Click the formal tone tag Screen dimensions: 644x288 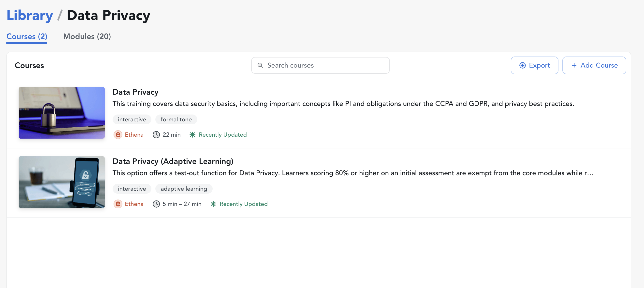(176, 119)
